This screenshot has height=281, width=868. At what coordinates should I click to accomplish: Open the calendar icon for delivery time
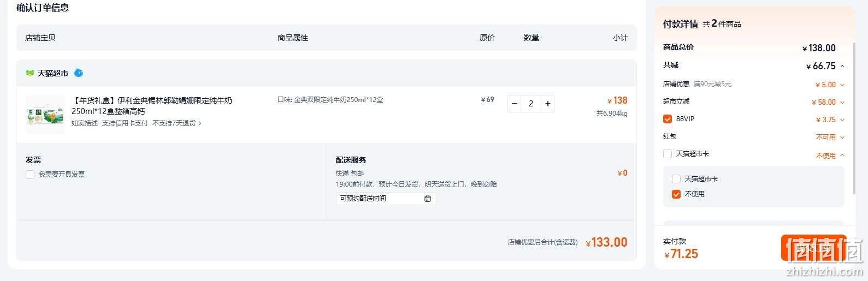pos(428,199)
